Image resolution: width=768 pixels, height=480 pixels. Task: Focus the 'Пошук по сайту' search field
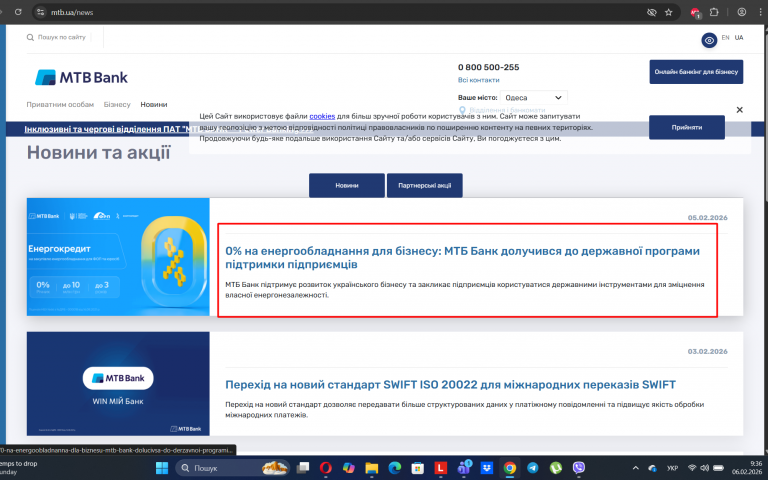coord(62,37)
